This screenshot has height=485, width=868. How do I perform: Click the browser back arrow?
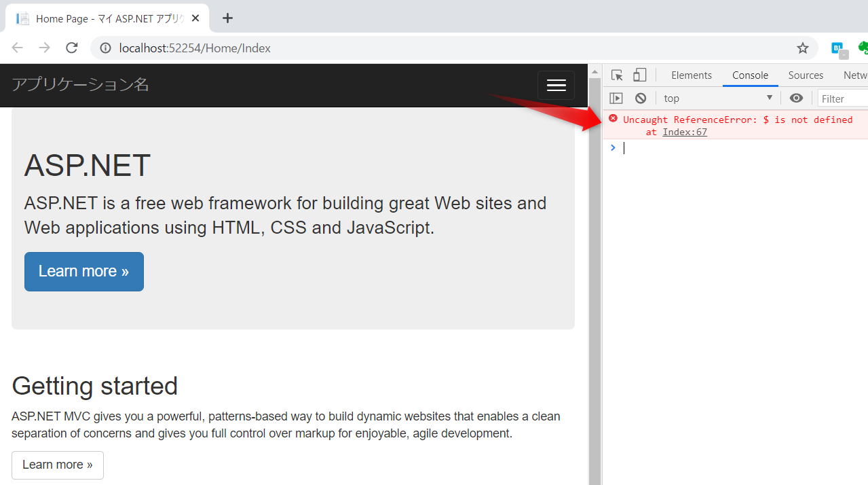coord(18,48)
